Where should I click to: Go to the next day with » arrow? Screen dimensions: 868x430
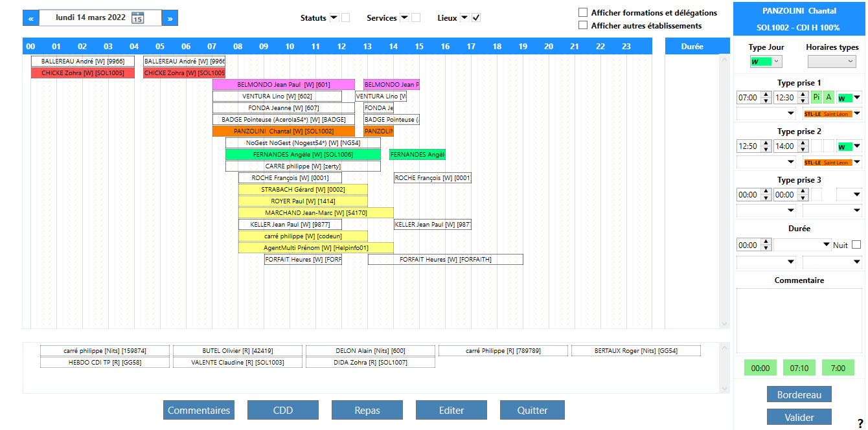(x=170, y=18)
